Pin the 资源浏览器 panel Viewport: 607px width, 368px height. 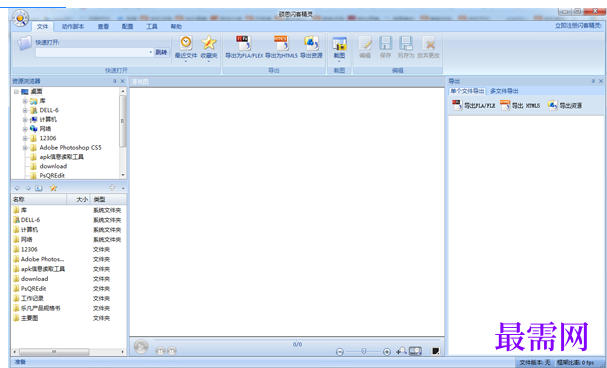pos(115,81)
